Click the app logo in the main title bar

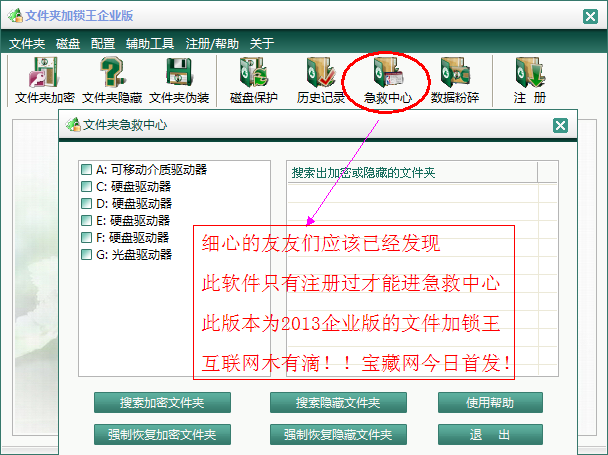pos(15,16)
